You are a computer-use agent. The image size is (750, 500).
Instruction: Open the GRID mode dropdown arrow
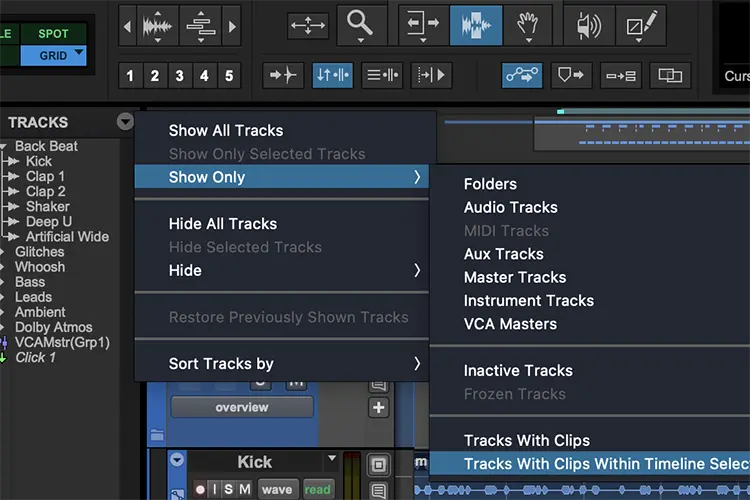[79, 52]
